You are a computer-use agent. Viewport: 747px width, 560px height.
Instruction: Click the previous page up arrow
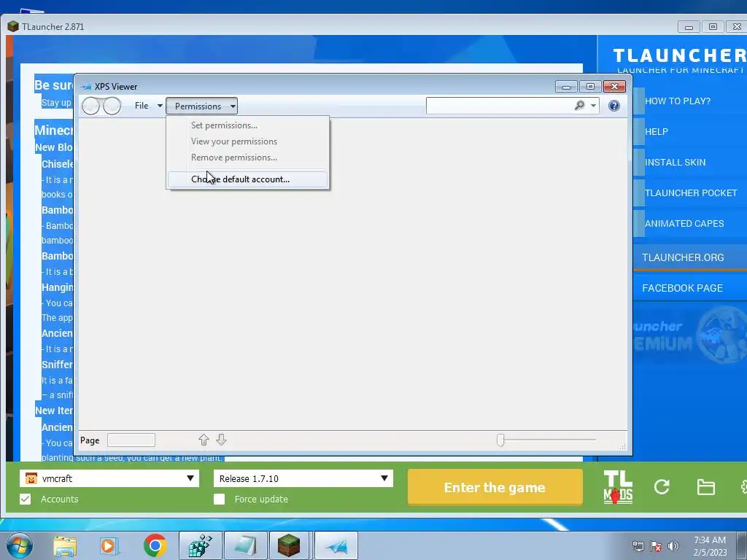point(204,440)
